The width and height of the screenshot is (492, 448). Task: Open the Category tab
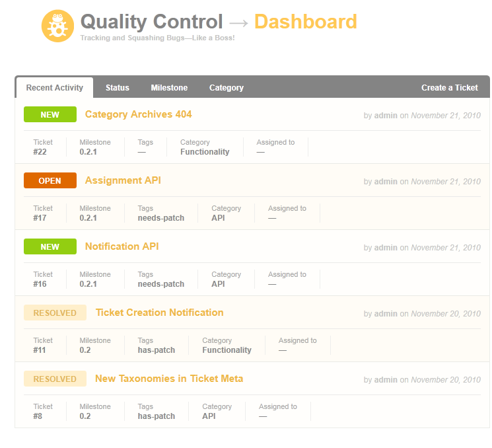tap(227, 88)
